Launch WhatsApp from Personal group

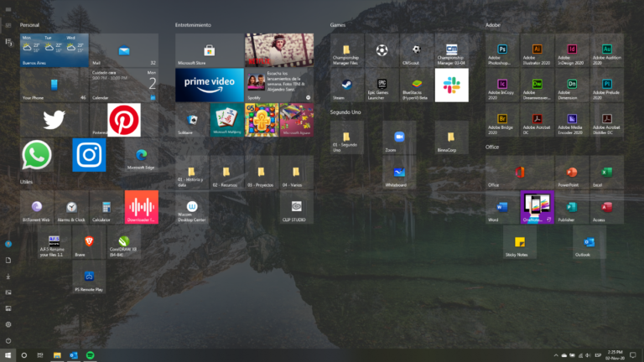click(37, 155)
